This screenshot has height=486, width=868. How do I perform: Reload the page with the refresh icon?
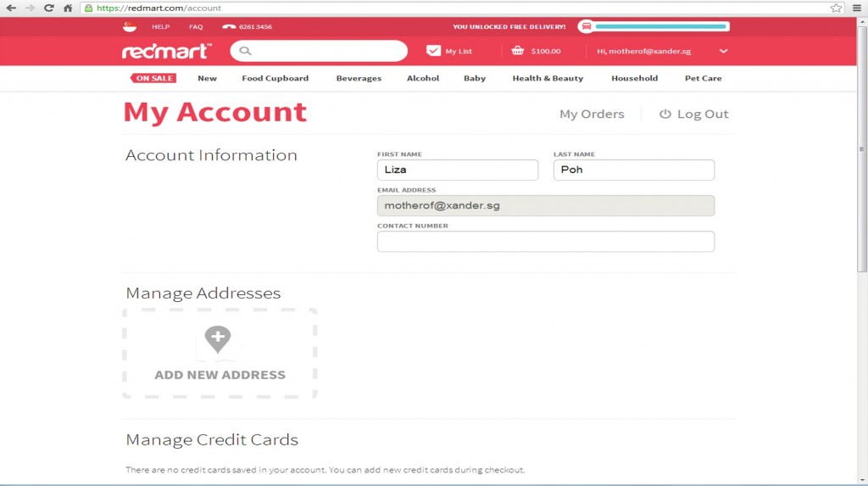pos(48,8)
